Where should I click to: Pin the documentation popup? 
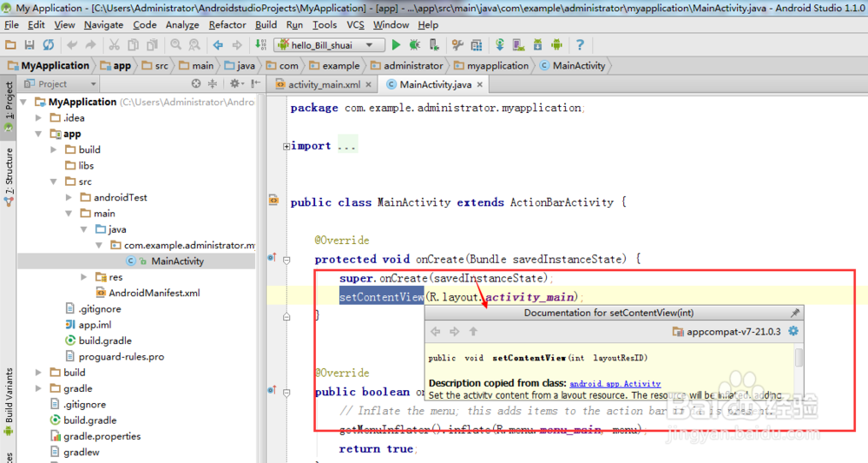tap(795, 313)
